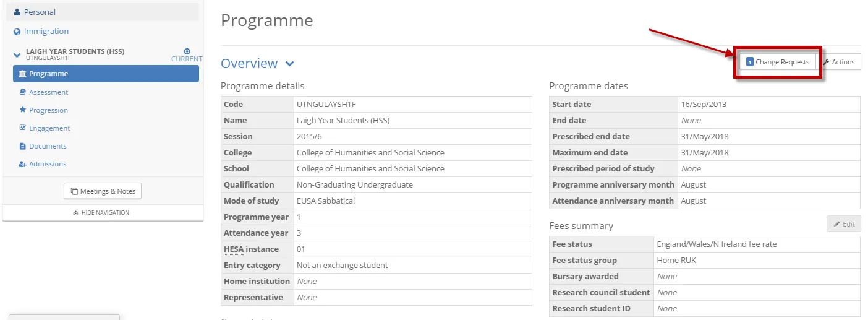This screenshot has width=868, height=320.
Task: Click the Hide Navigation chevron icon
Action: (75, 212)
